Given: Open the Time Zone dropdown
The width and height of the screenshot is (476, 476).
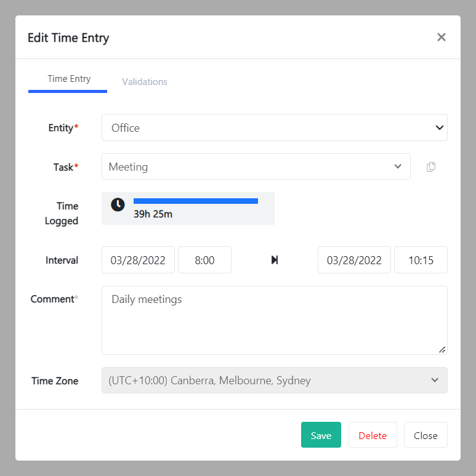Looking at the screenshot, I should click(x=274, y=381).
